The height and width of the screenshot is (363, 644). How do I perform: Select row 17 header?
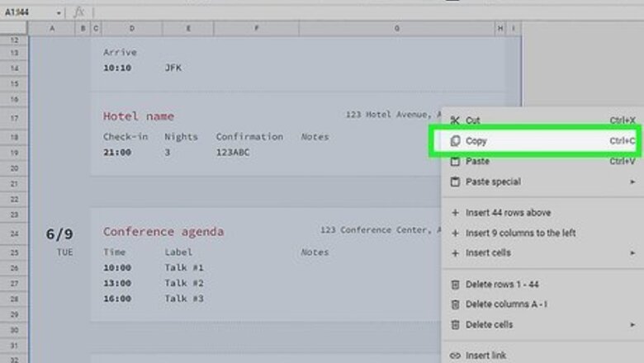pyautogui.click(x=14, y=118)
